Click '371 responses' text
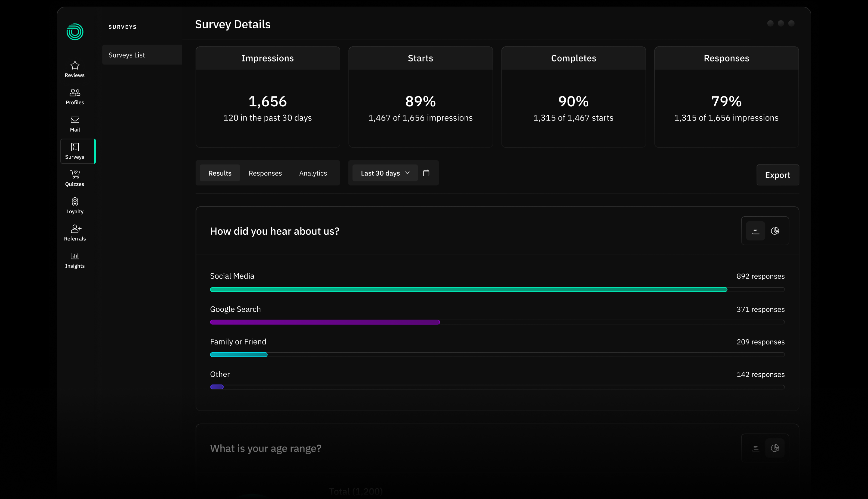 (x=760, y=309)
